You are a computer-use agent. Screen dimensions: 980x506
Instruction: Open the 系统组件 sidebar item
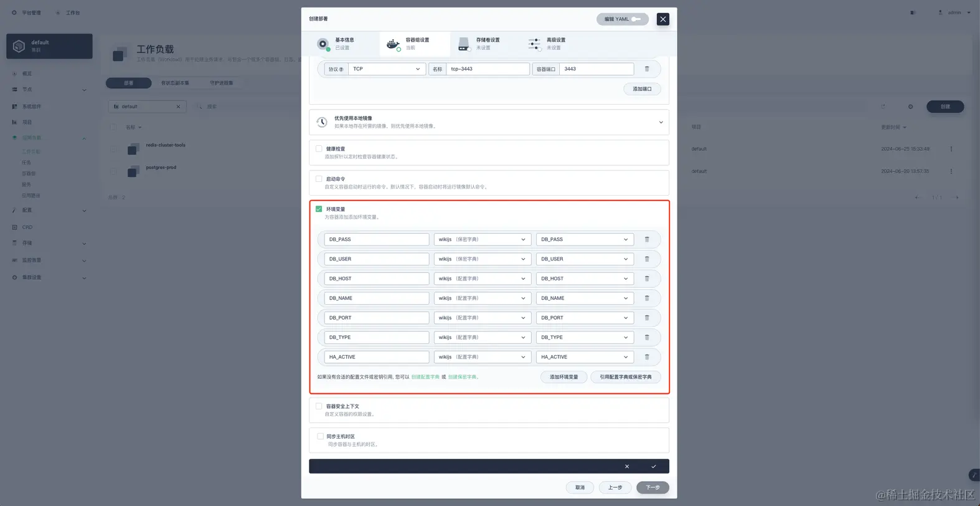(32, 107)
